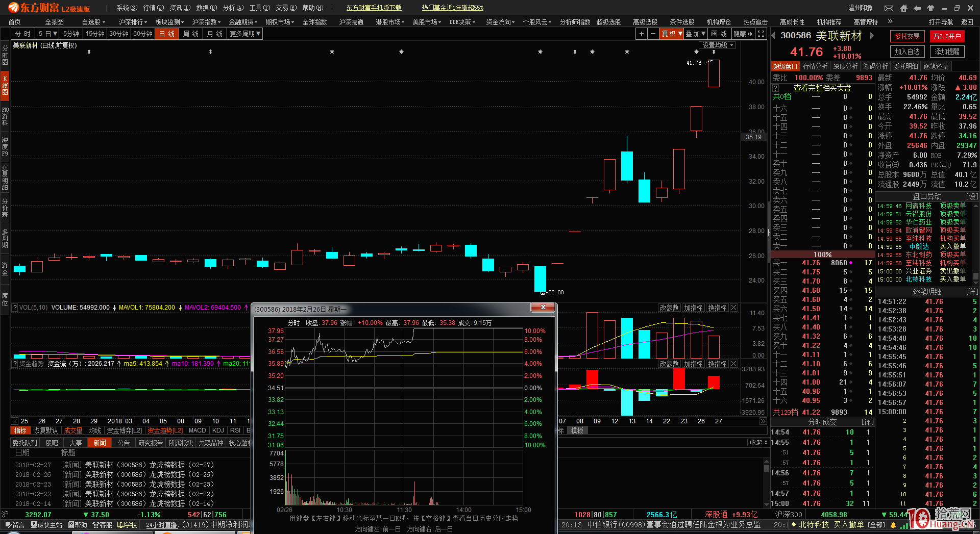Open 沪深排行 dropdown in toolbar
The image size is (980, 534).
tap(133, 22)
